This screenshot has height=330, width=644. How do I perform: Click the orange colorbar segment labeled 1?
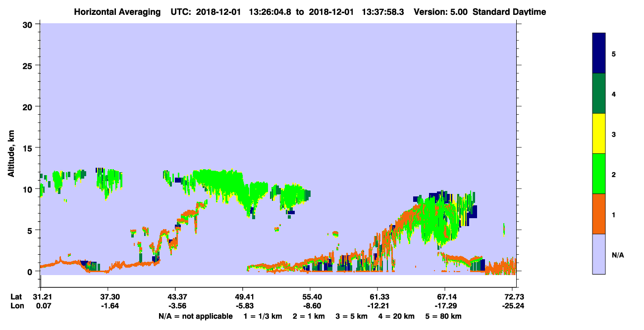click(x=599, y=214)
